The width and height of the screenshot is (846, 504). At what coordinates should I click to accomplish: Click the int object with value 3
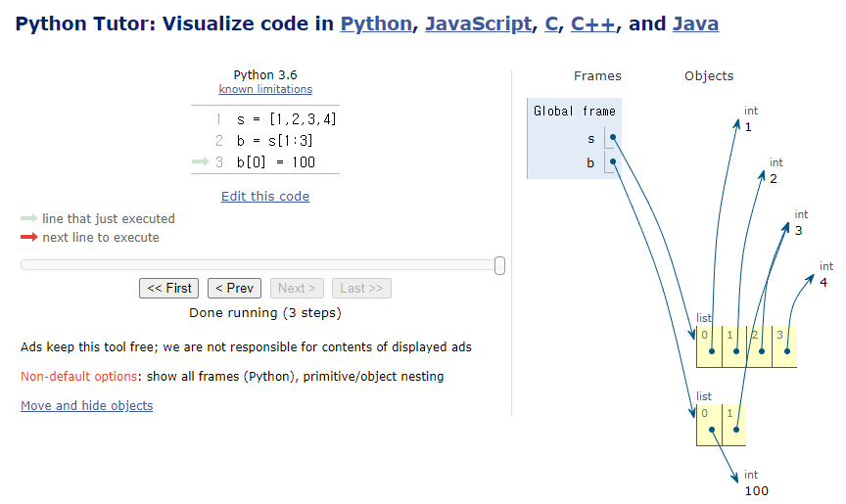[801, 222]
